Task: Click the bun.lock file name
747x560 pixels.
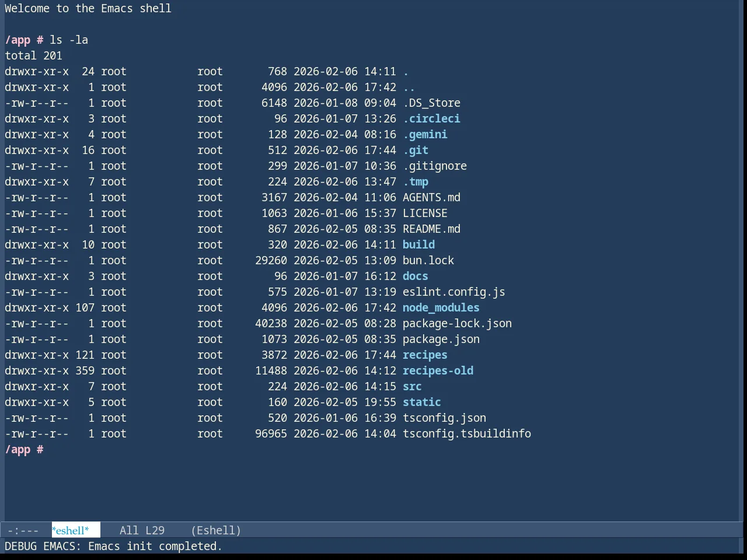Action: (428, 260)
